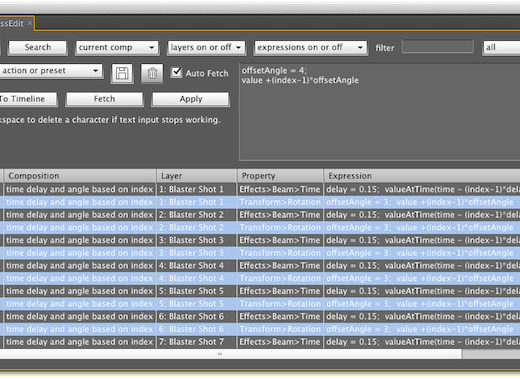Click the Composition cell in Blaster Shot 5 Rotation row
The width and height of the screenshot is (520, 379).
(x=80, y=304)
